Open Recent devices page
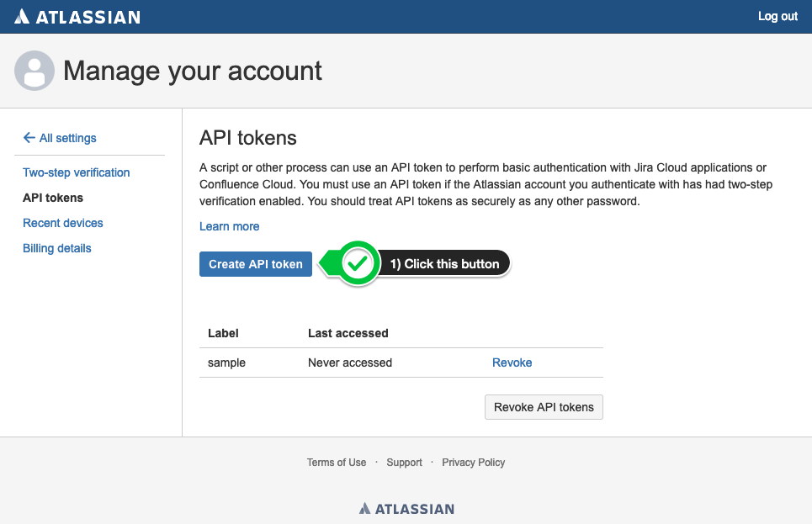 click(x=62, y=223)
